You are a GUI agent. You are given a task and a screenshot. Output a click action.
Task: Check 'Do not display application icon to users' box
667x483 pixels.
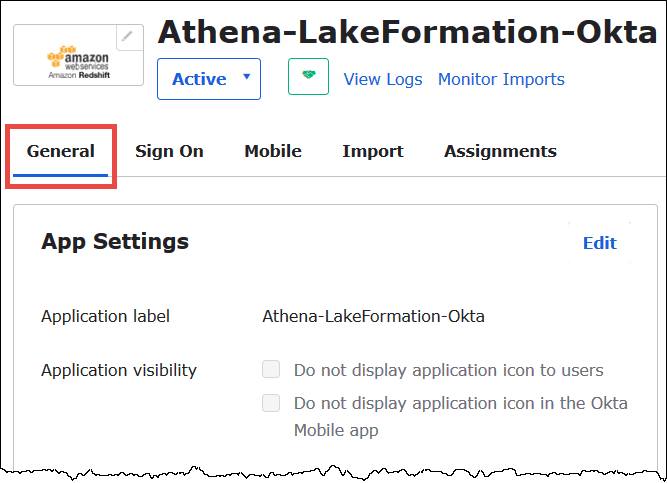click(x=271, y=370)
